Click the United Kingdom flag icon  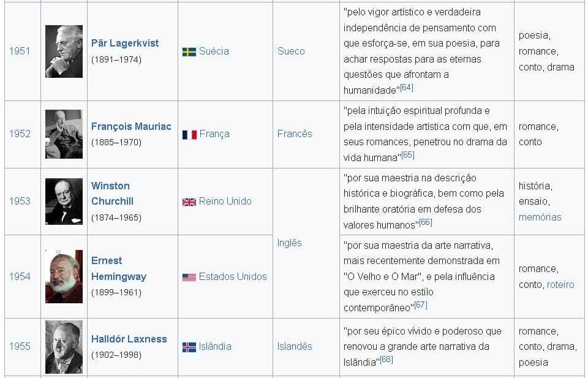(x=189, y=202)
